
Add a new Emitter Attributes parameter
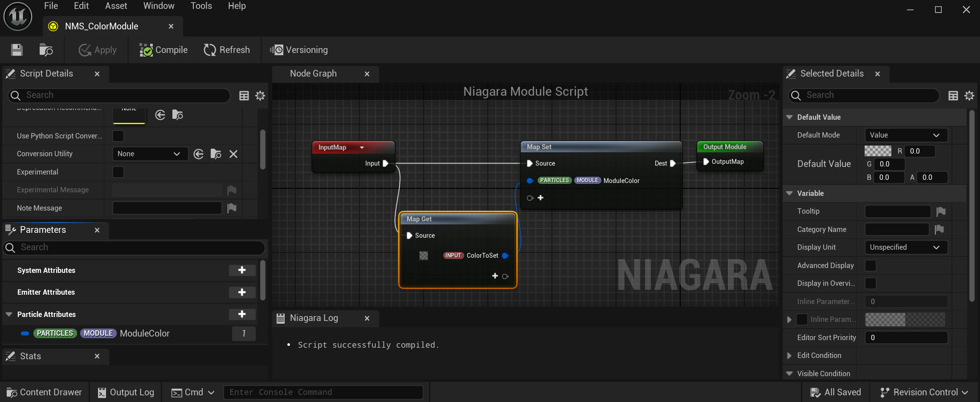tap(242, 292)
